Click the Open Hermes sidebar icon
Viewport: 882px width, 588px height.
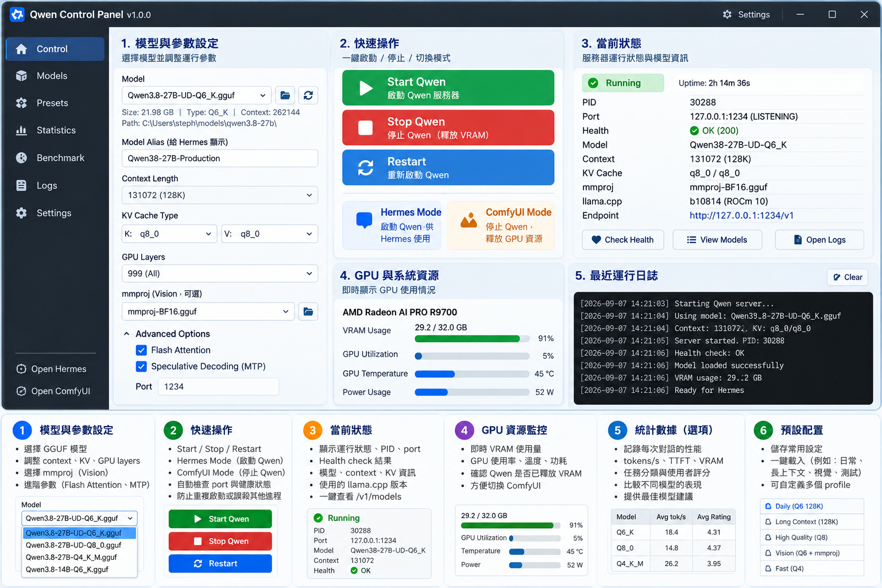tap(21, 369)
